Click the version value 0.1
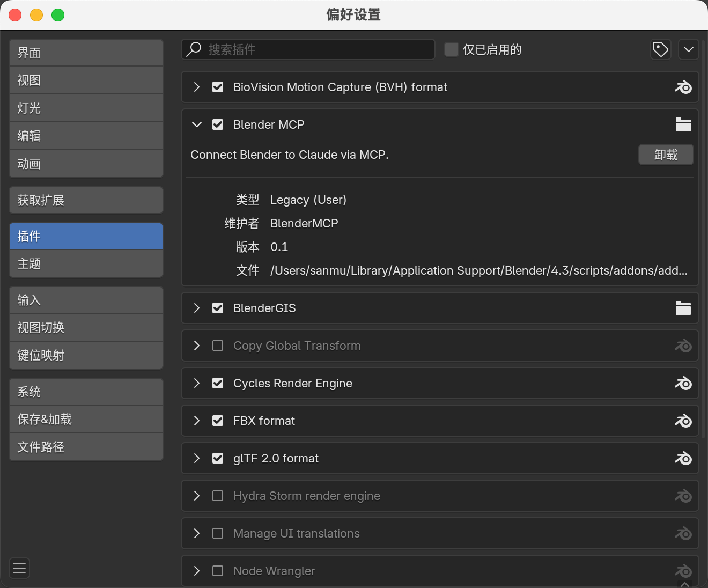The image size is (708, 588). coord(279,247)
